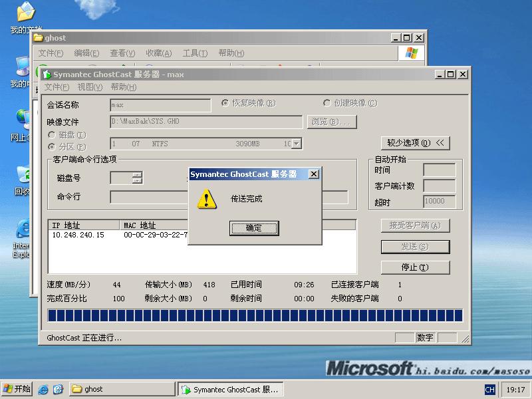Open 帮助(H) menu in GhostCast window
Viewport: 532px width, 399px height.
[x=124, y=87]
